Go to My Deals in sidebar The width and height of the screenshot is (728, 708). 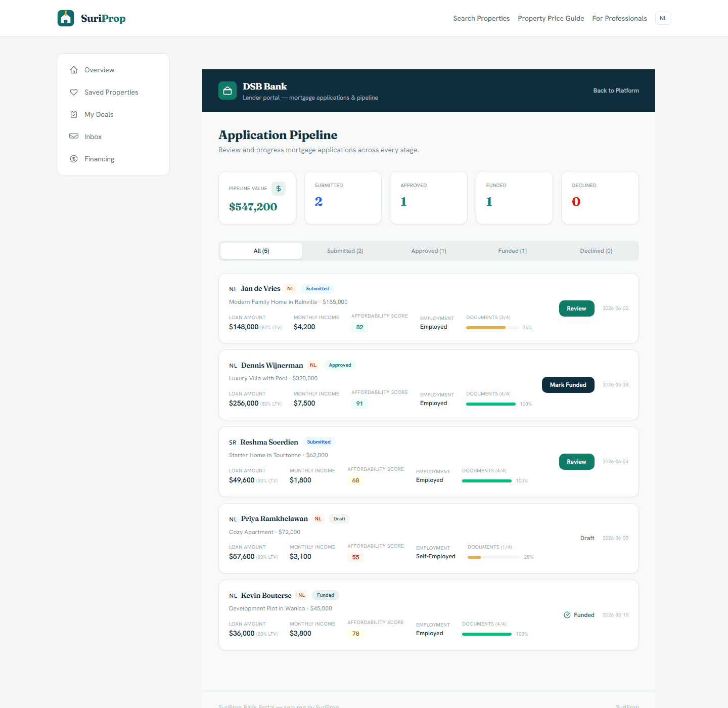(113, 114)
